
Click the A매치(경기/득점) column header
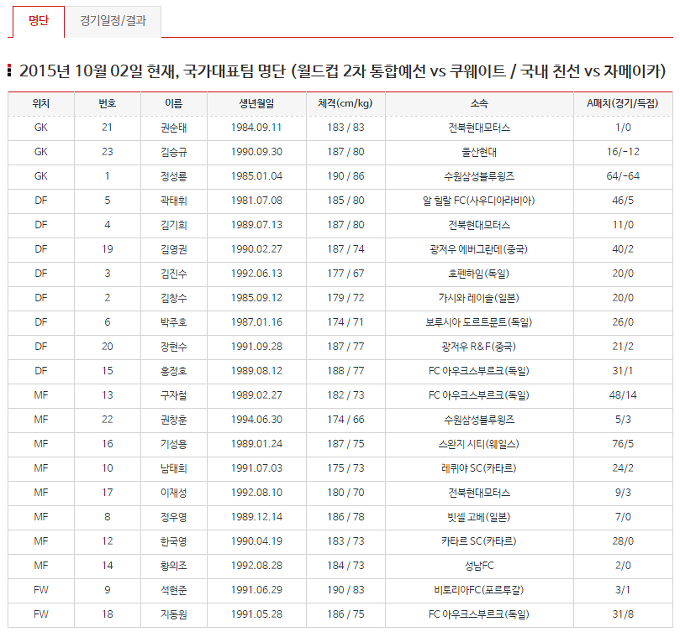623,104
